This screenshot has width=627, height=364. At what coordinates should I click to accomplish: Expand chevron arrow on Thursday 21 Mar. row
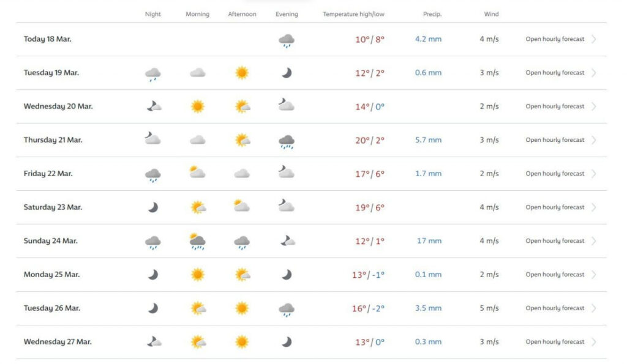pos(594,140)
